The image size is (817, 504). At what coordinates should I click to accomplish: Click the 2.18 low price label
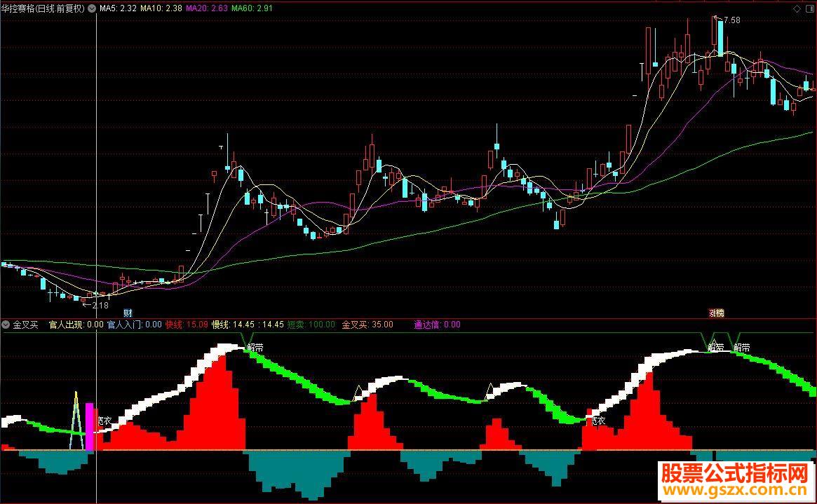click(100, 306)
